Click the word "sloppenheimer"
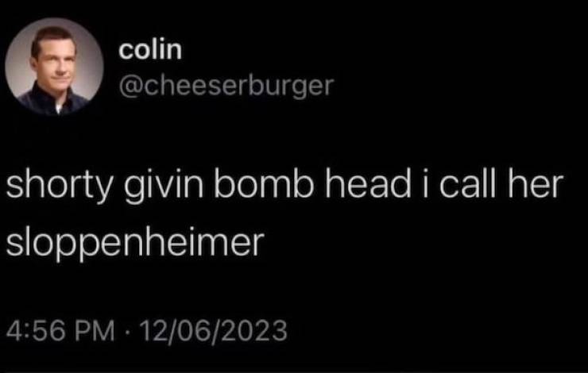 pyautogui.click(x=135, y=244)
